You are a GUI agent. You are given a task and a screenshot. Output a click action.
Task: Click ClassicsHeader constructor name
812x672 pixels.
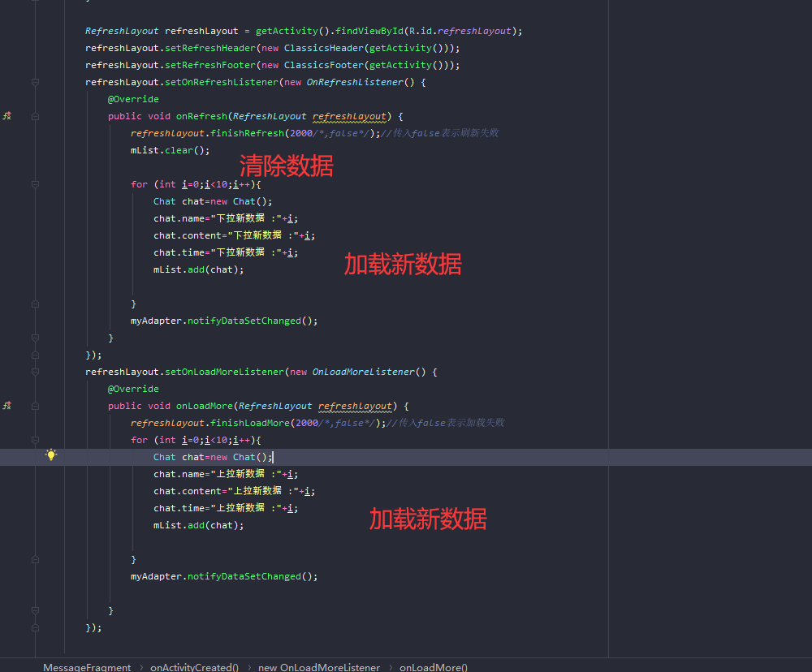pos(324,48)
